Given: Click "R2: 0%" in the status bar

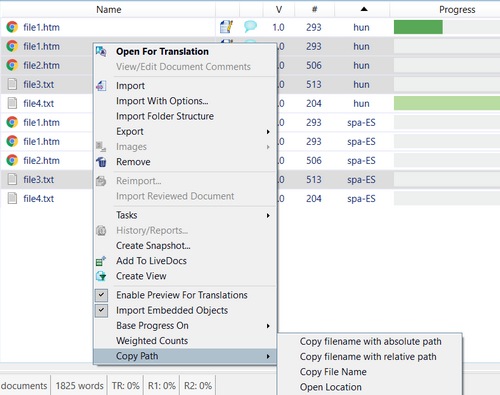Looking at the screenshot, I should tap(198, 386).
